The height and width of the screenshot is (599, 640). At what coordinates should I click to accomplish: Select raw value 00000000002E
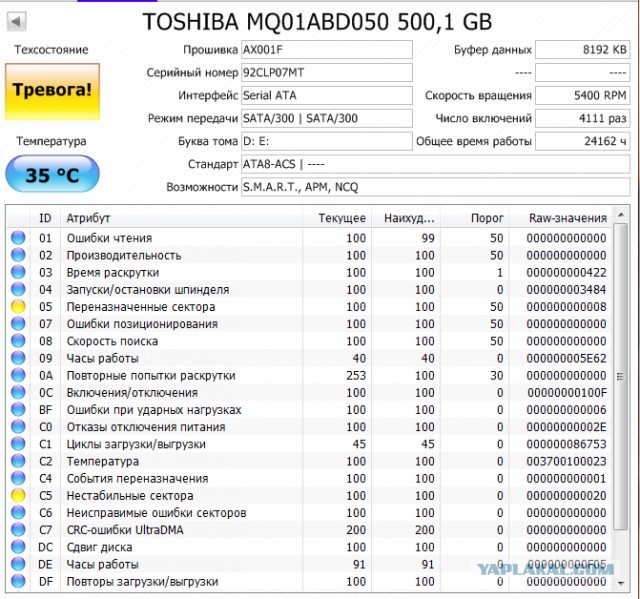566,427
